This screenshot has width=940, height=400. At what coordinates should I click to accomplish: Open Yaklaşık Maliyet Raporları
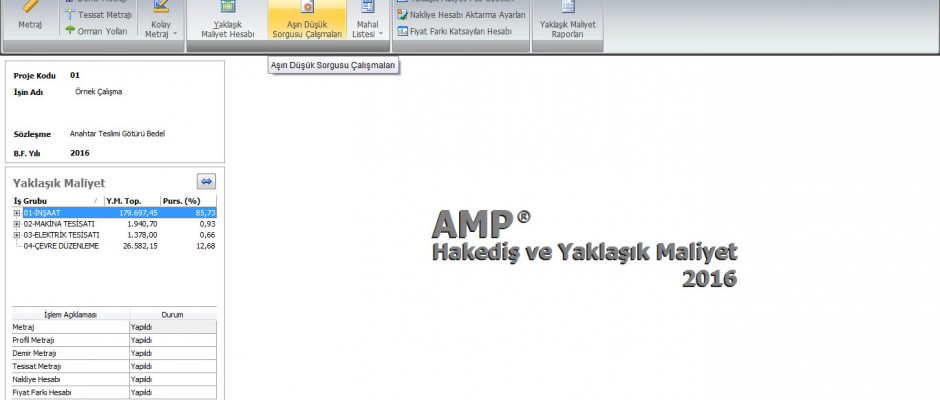click(x=567, y=23)
